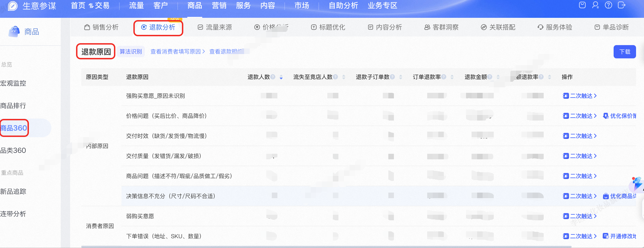Click 优化保价 link in 价格问题 row

619,116
